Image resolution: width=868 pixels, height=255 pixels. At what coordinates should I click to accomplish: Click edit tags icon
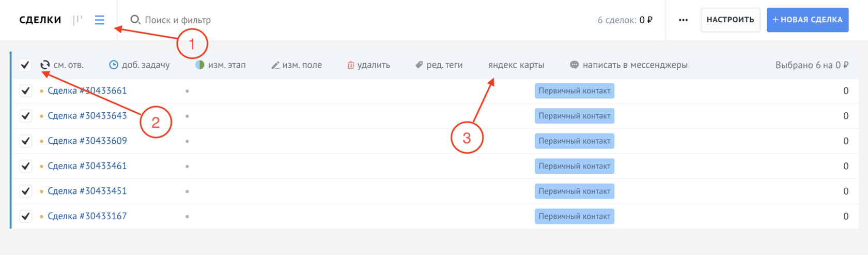tap(419, 65)
